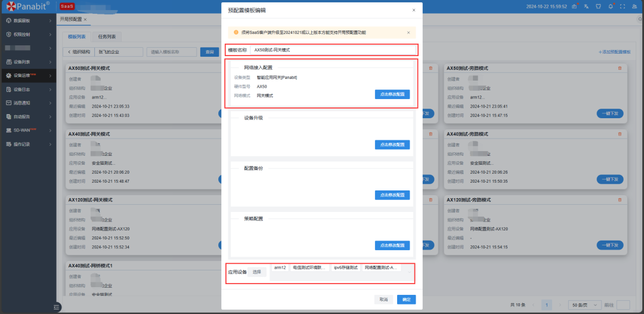The height and width of the screenshot is (314, 644).
Task: Switch language with the translate icon
Action: pyautogui.click(x=587, y=6)
